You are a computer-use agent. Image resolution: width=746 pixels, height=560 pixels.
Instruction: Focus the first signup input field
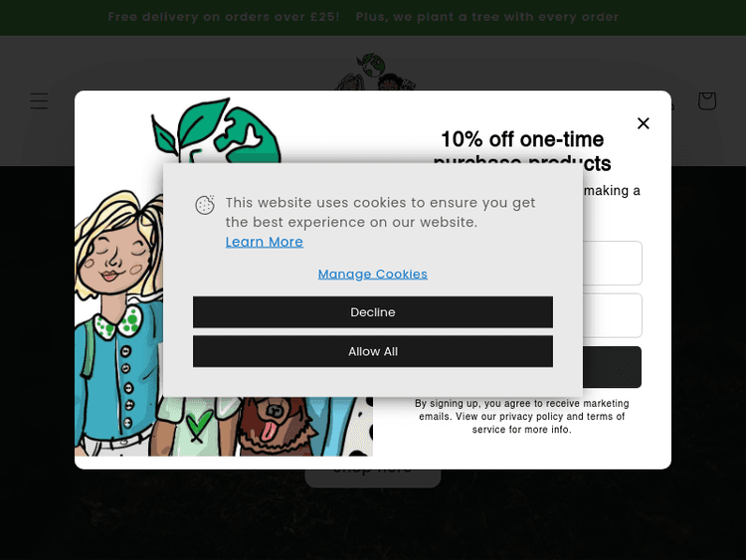click(x=612, y=264)
